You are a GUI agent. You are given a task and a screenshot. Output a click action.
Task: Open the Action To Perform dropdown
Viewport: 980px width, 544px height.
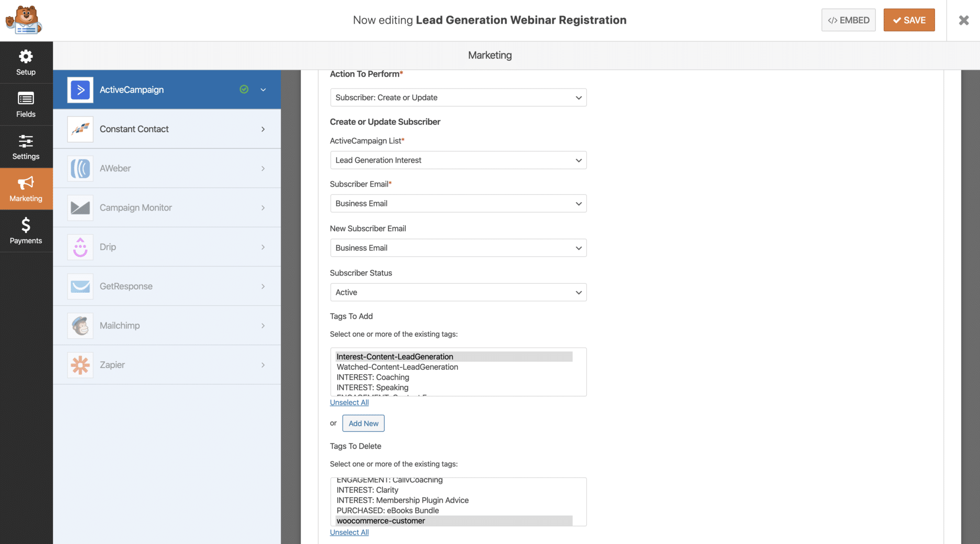458,98
